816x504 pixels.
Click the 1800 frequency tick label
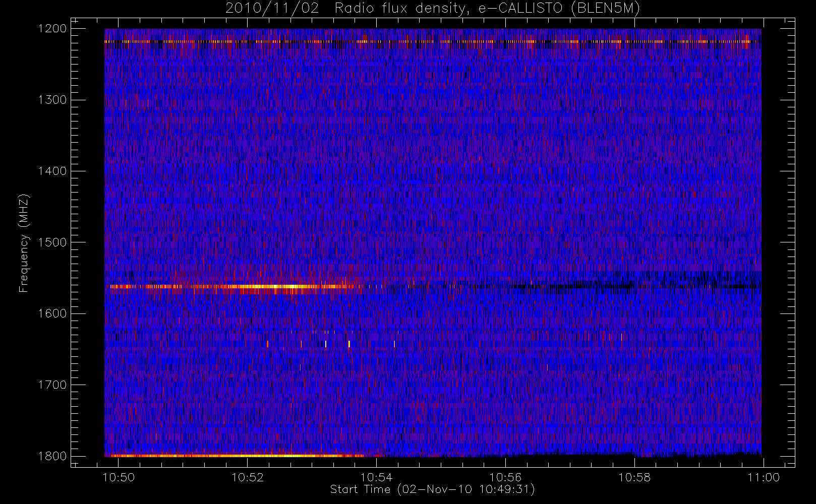pos(52,456)
